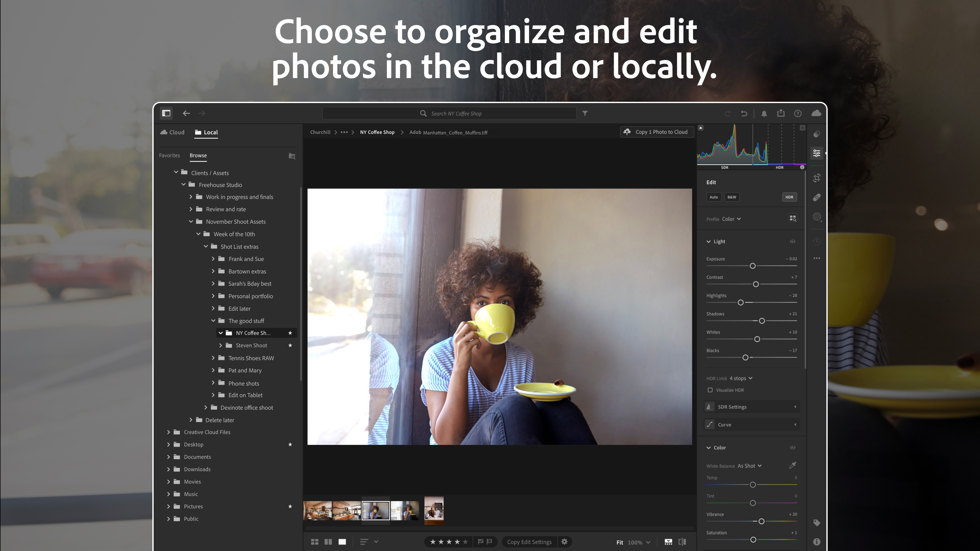
Task: Hide the Color panel adjustments
Action: [793, 448]
